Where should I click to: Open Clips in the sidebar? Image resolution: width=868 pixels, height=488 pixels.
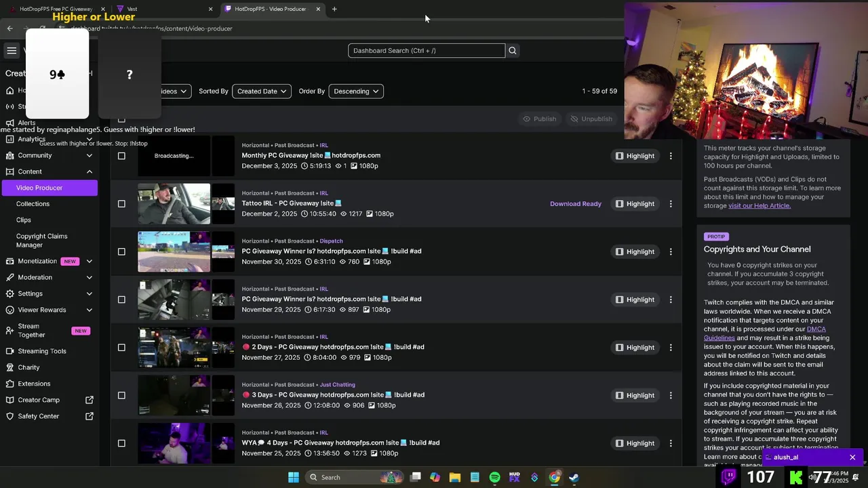click(x=24, y=220)
